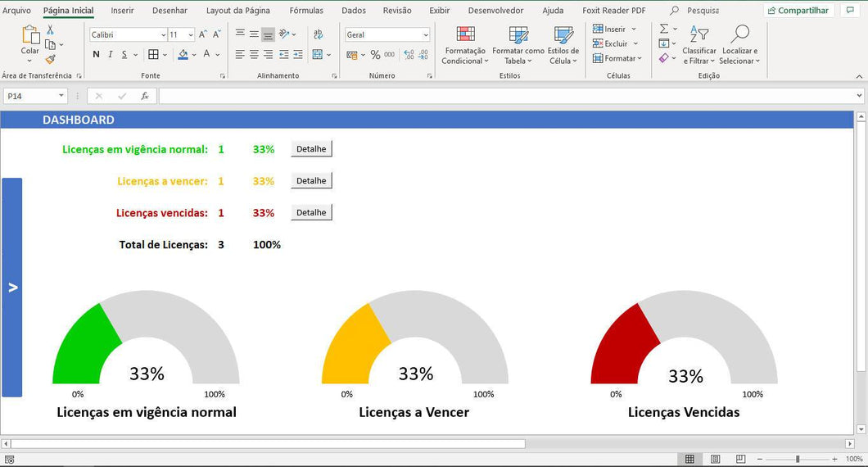Toggle bottom vertical alignment

268,34
